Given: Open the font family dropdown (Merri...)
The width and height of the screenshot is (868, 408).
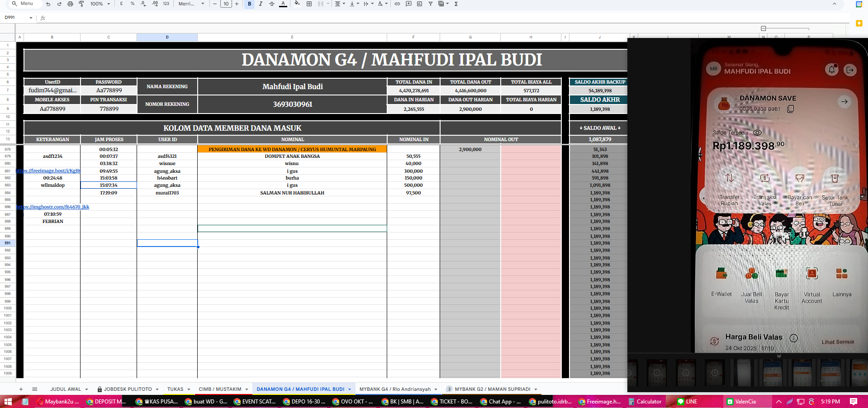Looking at the screenshot, I should [191, 4].
